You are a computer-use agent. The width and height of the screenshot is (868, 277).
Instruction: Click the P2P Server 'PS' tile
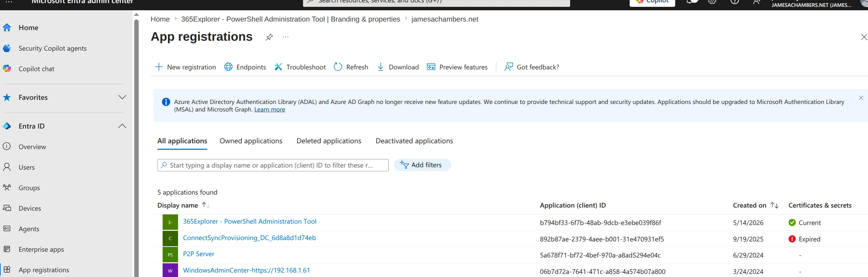tap(170, 255)
